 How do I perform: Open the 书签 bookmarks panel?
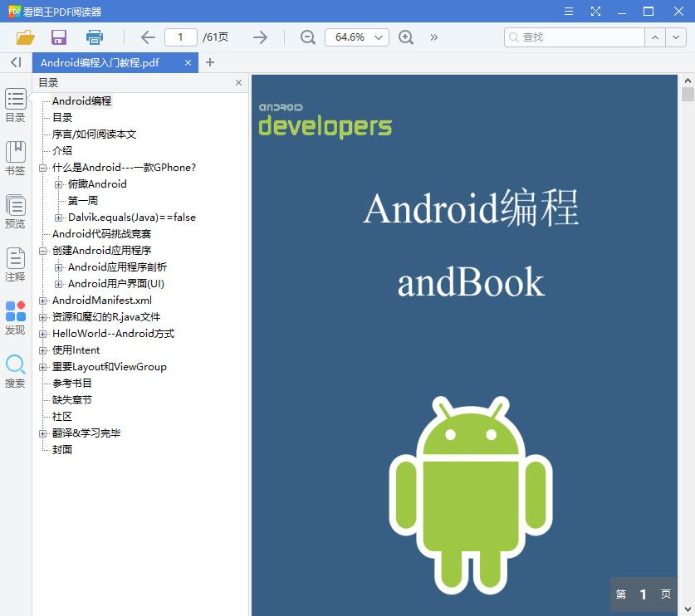click(15, 157)
